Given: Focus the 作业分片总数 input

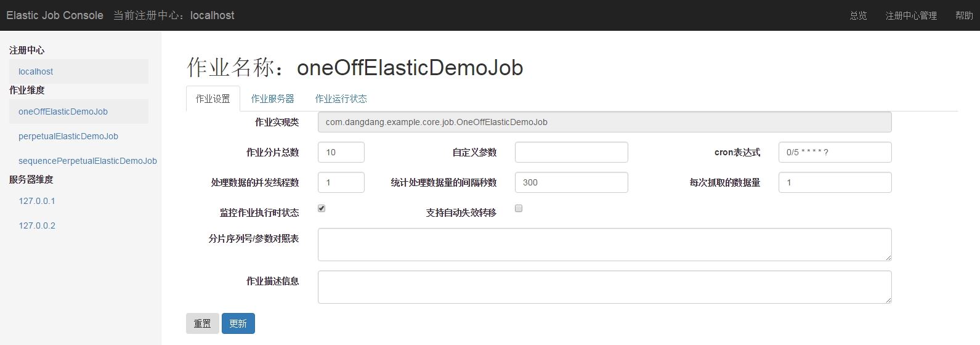Looking at the screenshot, I should 341,152.
